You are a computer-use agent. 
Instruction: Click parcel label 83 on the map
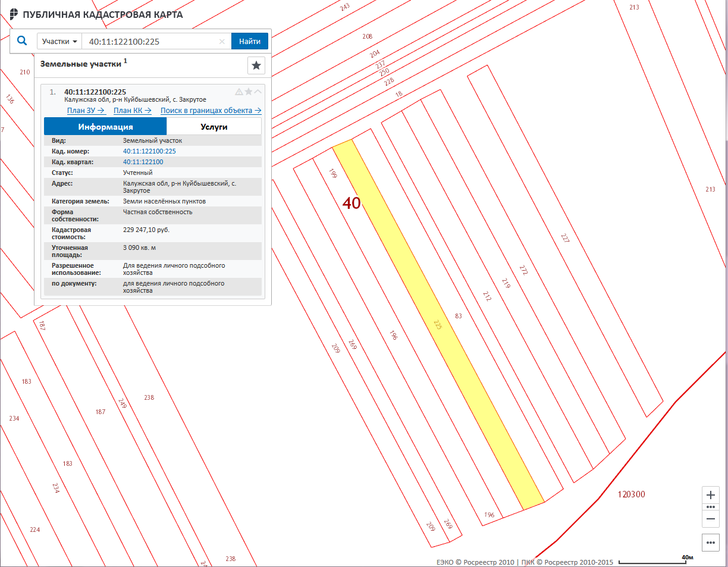tap(458, 315)
